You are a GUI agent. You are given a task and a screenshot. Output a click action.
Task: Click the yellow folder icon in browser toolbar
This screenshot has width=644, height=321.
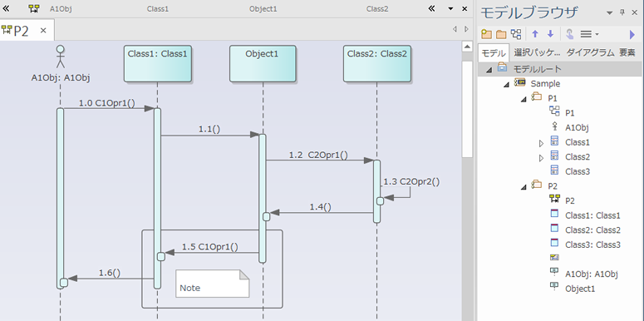501,34
